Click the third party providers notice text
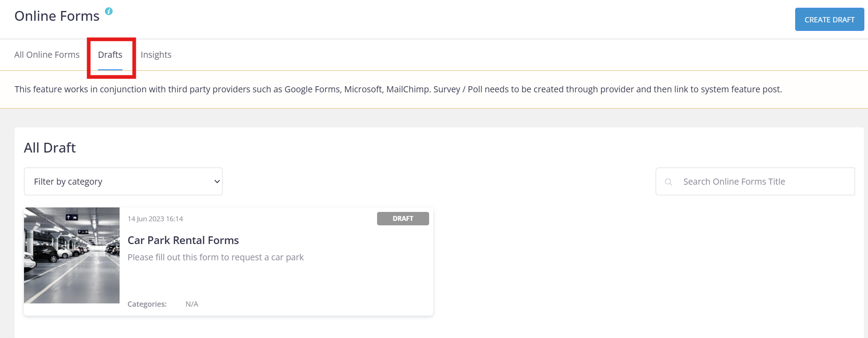The width and height of the screenshot is (868, 338). (398, 89)
